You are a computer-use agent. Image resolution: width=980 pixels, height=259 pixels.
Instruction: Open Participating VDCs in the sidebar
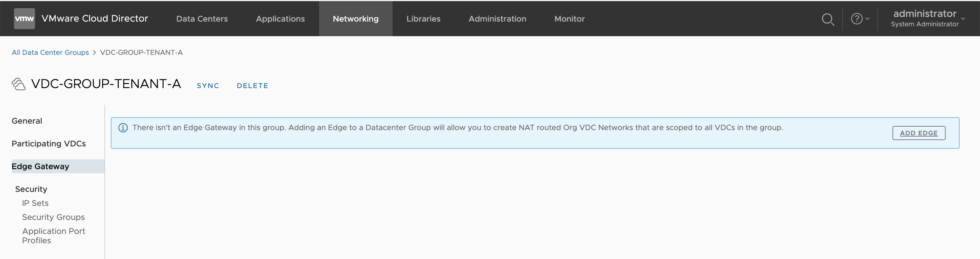(x=49, y=144)
